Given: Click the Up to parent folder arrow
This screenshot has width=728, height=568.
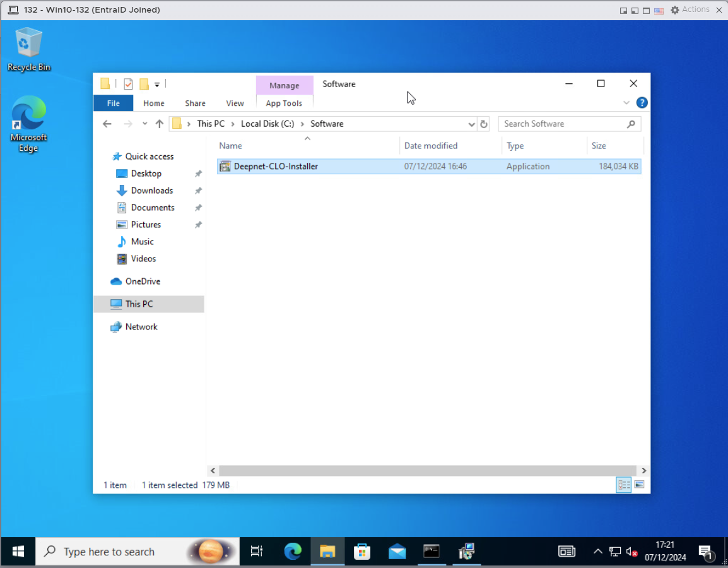Looking at the screenshot, I should (159, 124).
